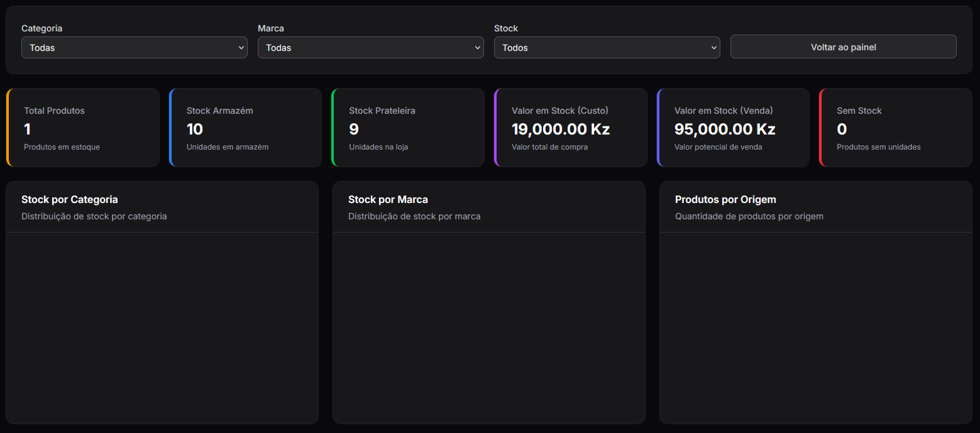Select the Sem Stock card
The width and height of the screenshot is (980, 433).
[896, 128]
